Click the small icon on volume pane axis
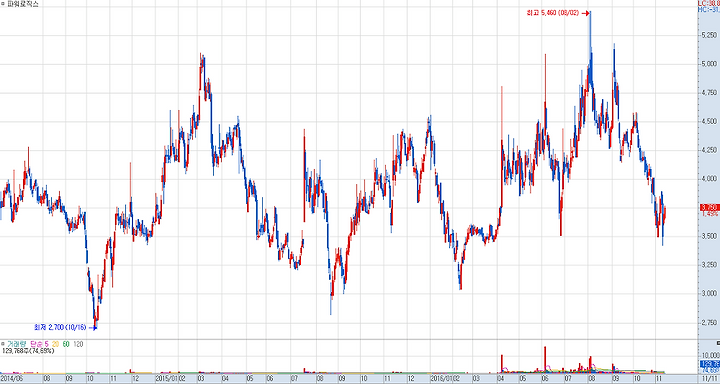The image size is (720, 384). pyautogui.click(x=717, y=342)
